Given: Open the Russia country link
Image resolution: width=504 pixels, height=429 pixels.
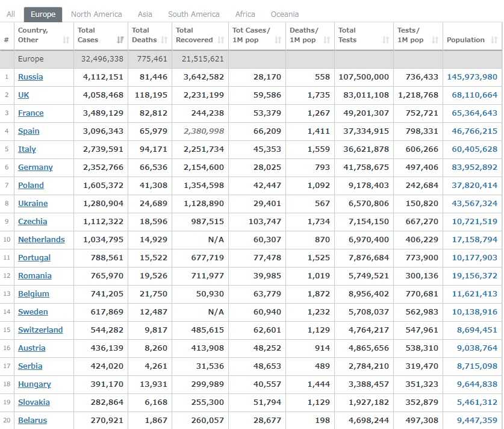Looking at the screenshot, I should pyautogui.click(x=30, y=77).
